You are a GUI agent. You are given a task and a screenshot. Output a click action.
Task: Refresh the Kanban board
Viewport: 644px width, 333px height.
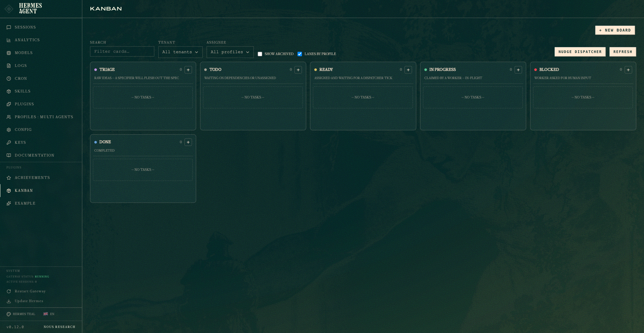pyautogui.click(x=623, y=52)
